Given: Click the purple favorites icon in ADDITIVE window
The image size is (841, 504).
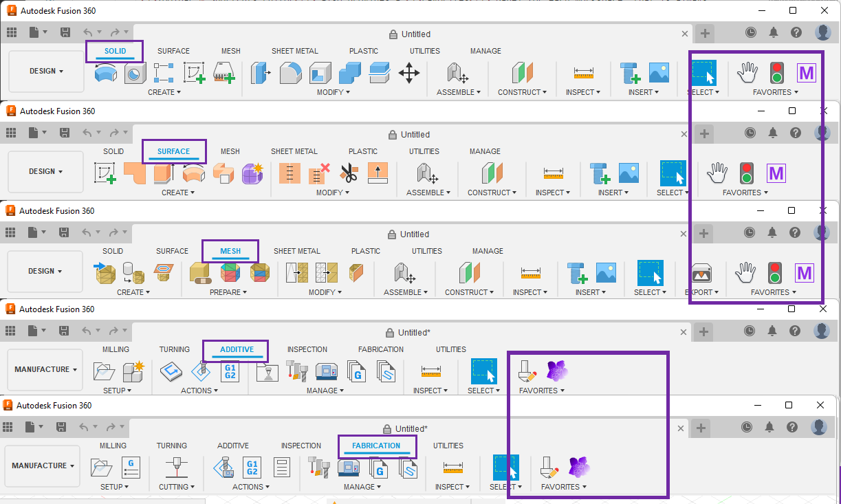Looking at the screenshot, I should point(558,371).
